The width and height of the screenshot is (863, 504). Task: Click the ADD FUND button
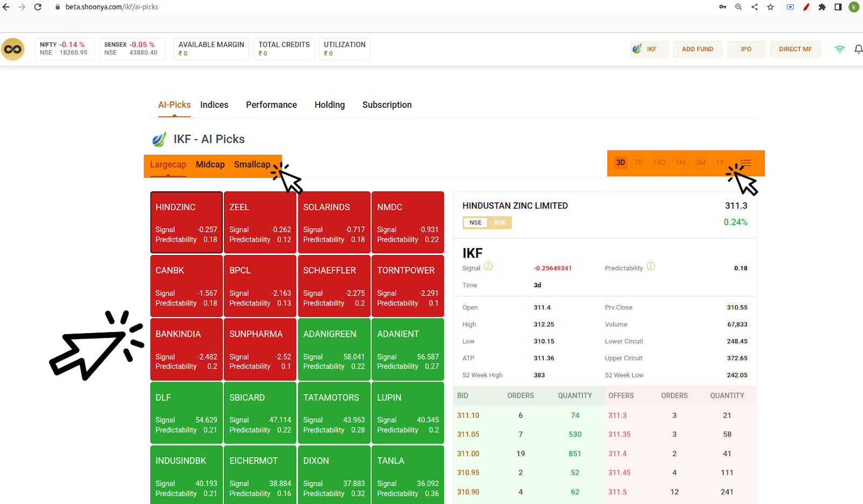click(x=697, y=49)
